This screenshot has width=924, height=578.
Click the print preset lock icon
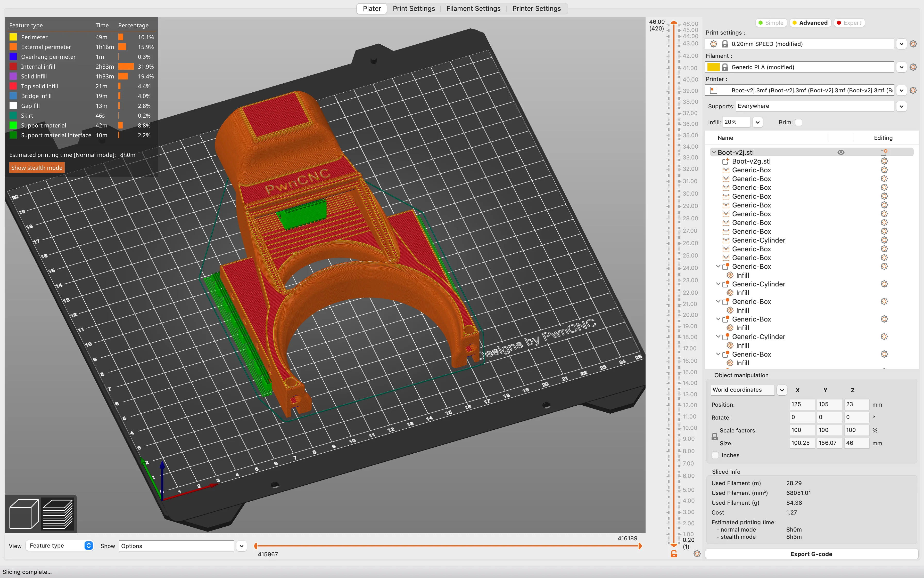(x=724, y=44)
